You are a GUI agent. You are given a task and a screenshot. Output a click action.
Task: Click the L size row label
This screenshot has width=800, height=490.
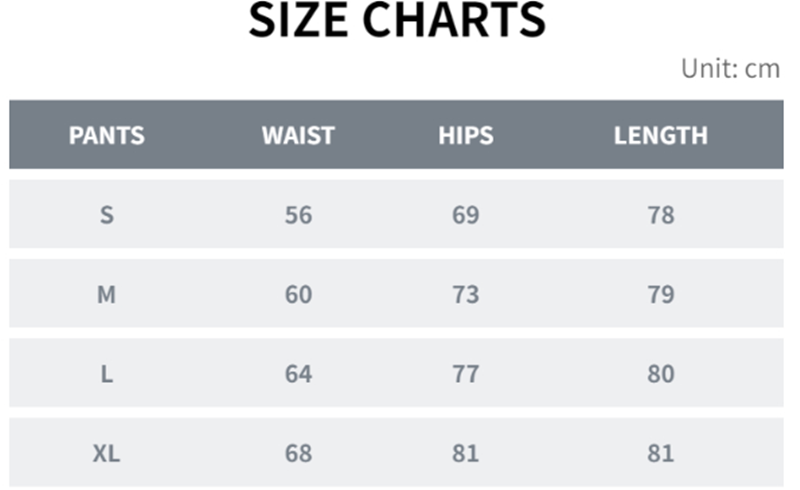tap(106, 374)
